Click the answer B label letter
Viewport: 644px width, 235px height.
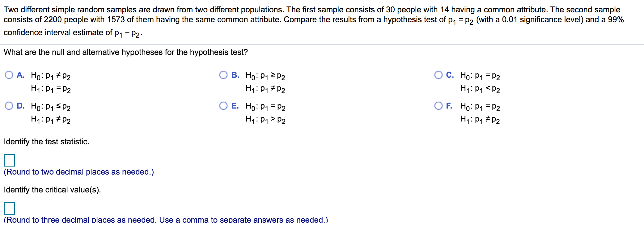tap(235, 75)
